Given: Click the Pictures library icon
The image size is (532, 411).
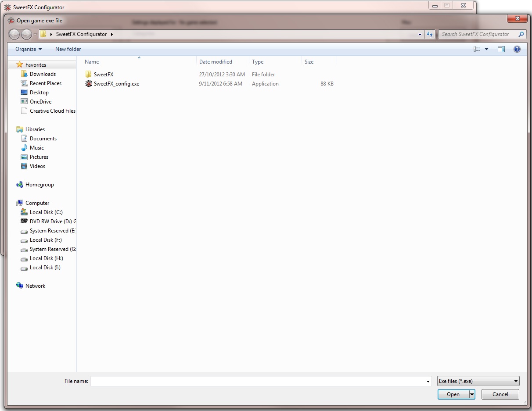Looking at the screenshot, I should (x=25, y=157).
